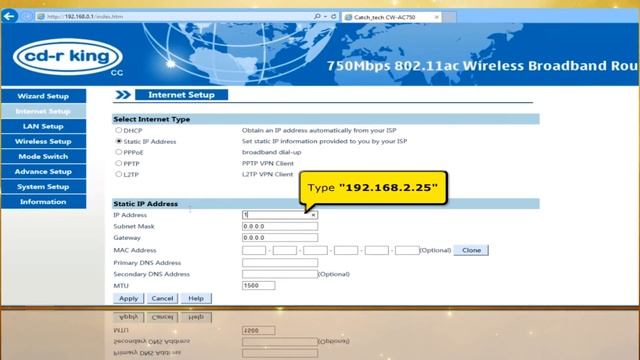Click the Secondary DNS Address field
The height and width of the screenshot is (360, 640).
click(x=280, y=274)
